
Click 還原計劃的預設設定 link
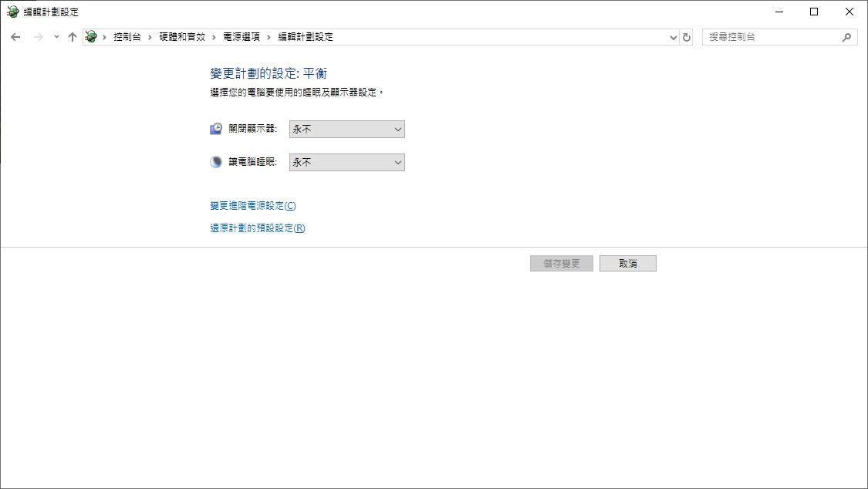click(257, 228)
